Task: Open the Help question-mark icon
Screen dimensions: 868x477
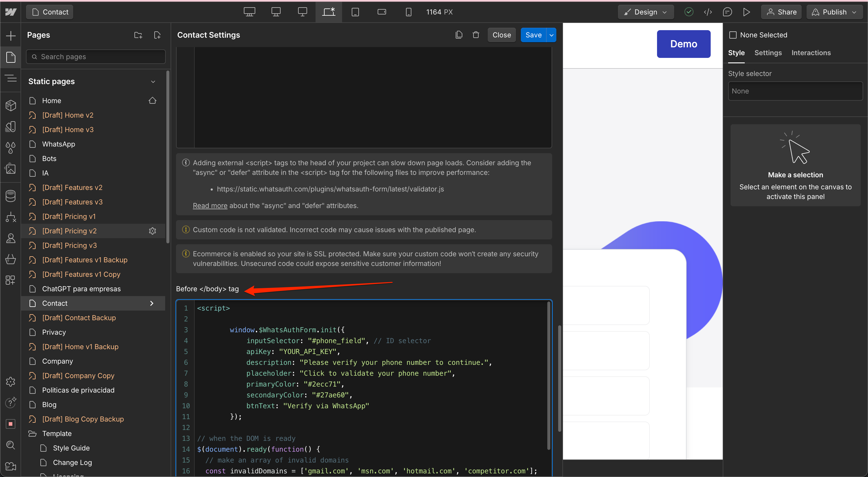Action: (x=11, y=403)
